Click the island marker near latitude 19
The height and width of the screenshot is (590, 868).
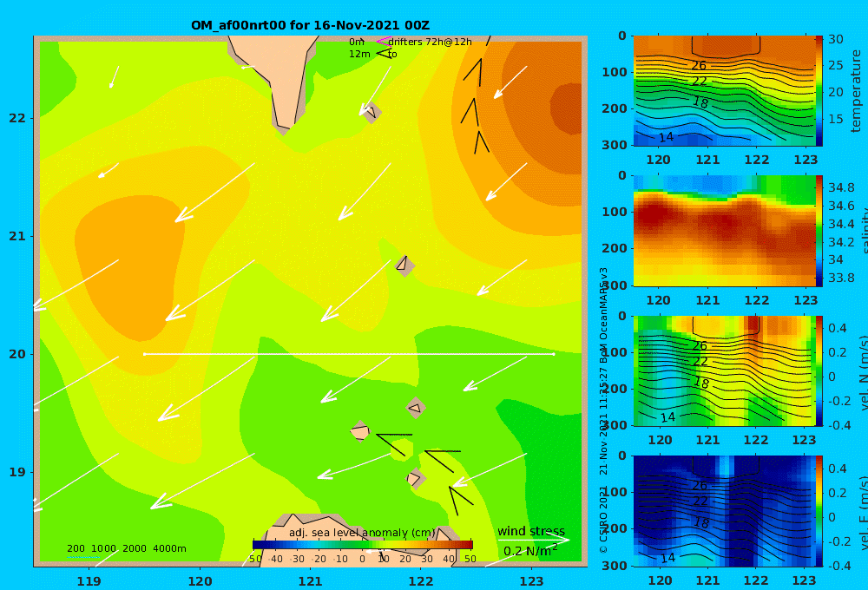coord(416,479)
